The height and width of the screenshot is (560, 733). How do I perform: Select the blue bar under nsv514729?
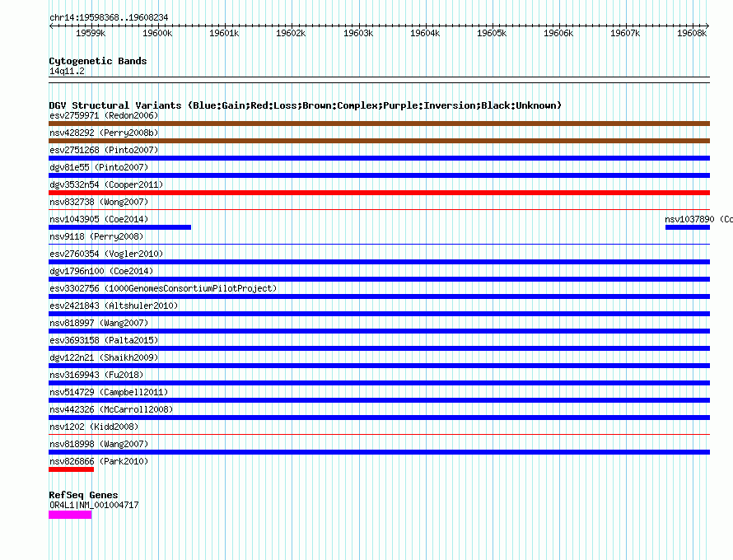379,400
